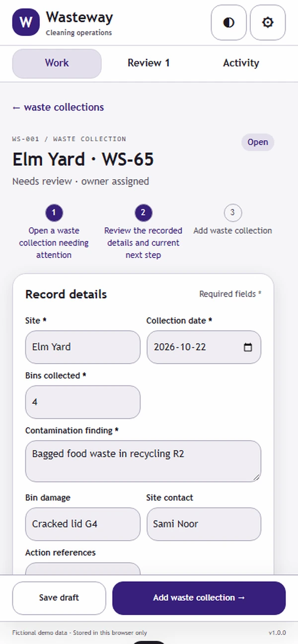Click the 'Required fields *' note
Image resolution: width=298 pixels, height=644 pixels.
click(230, 294)
